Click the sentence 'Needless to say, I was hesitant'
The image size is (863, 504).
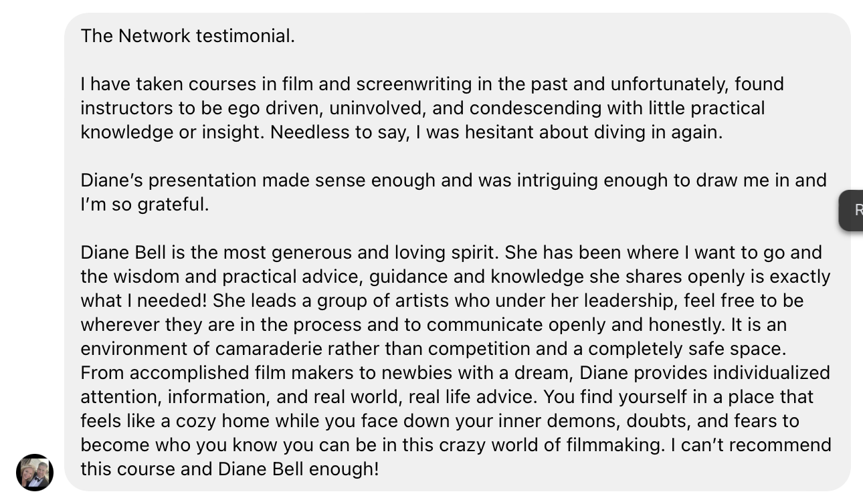[496, 132]
